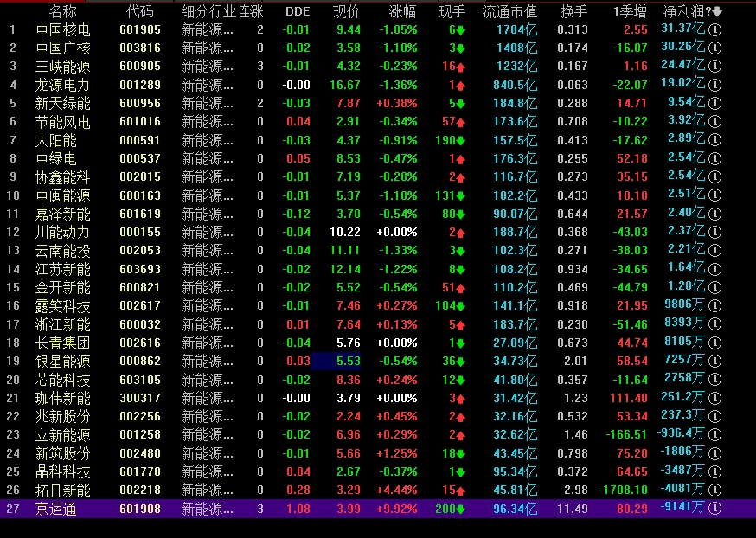This screenshot has width=756, height=538.
Task: Click turnover 11.49 in 京运通 row
Action: (573, 509)
